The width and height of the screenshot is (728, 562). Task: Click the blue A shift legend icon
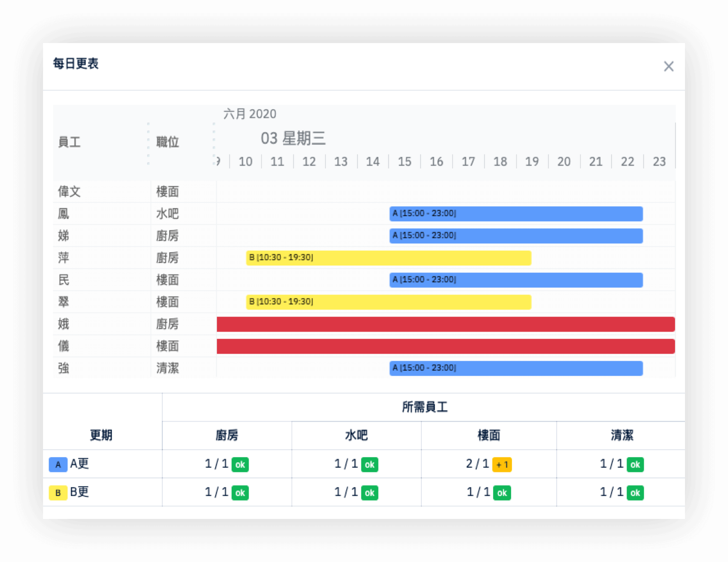(58, 464)
